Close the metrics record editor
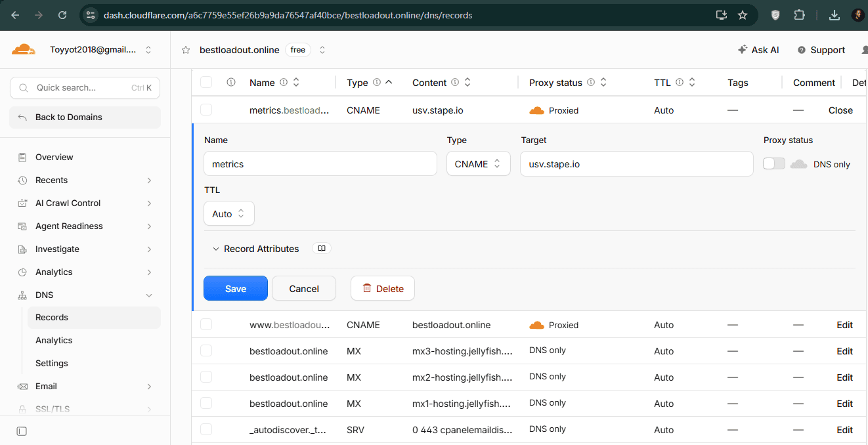The width and height of the screenshot is (868, 445). [x=840, y=110]
